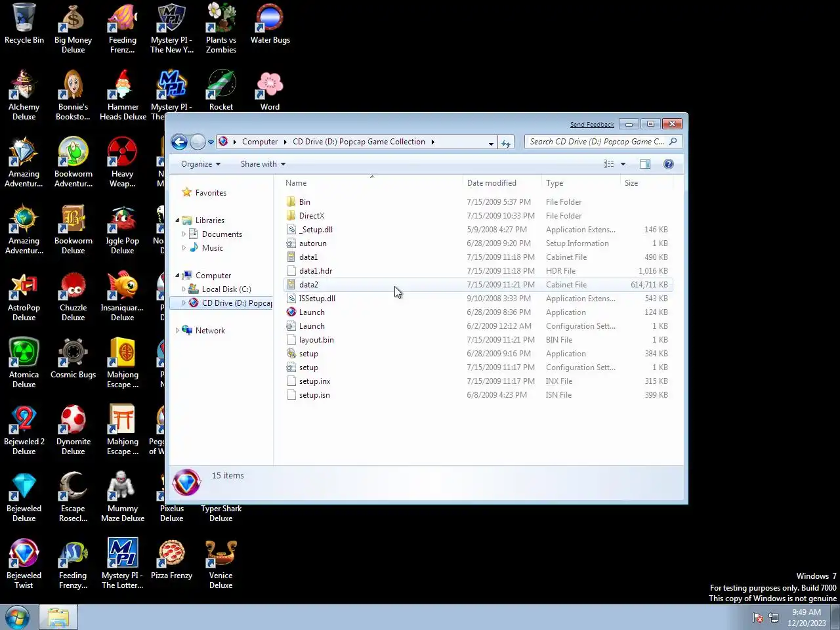The height and width of the screenshot is (630, 840).
Task: Select the Bin folder
Action: point(478,202)
